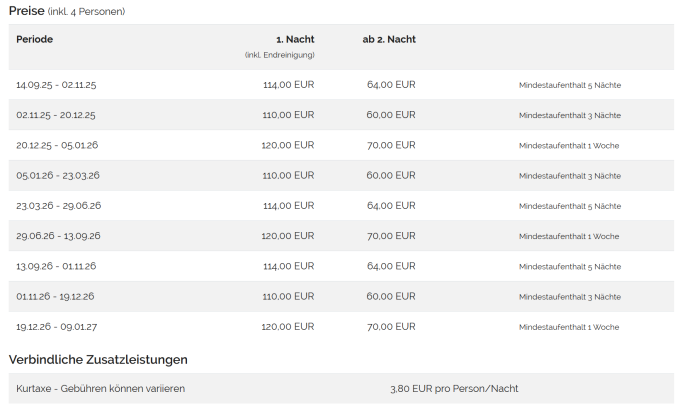
Task: Select the 14.09.25 - 02.11.25 period row
Action: click(56, 85)
